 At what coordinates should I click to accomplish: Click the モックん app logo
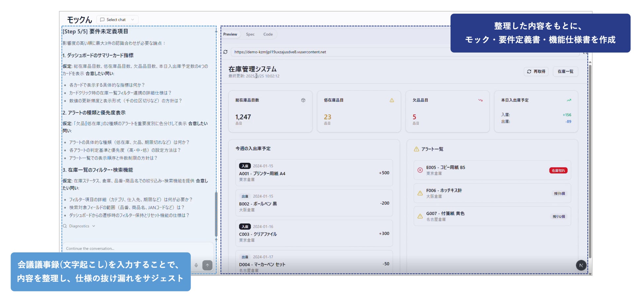79,20
